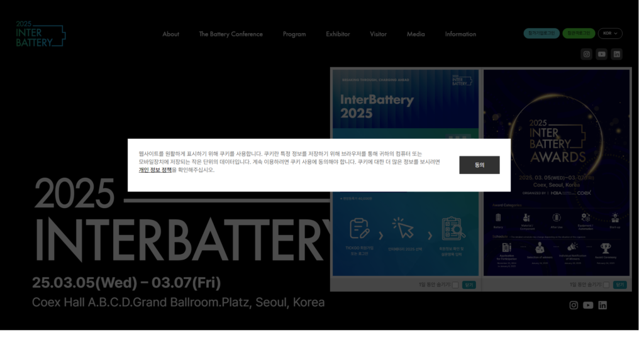Click the Equipment / Automation category icon

[x=586, y=217]
